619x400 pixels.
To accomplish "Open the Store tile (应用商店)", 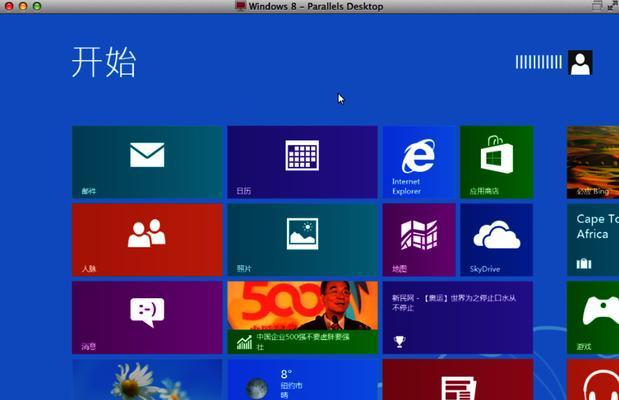I will (x=497, y=162).
